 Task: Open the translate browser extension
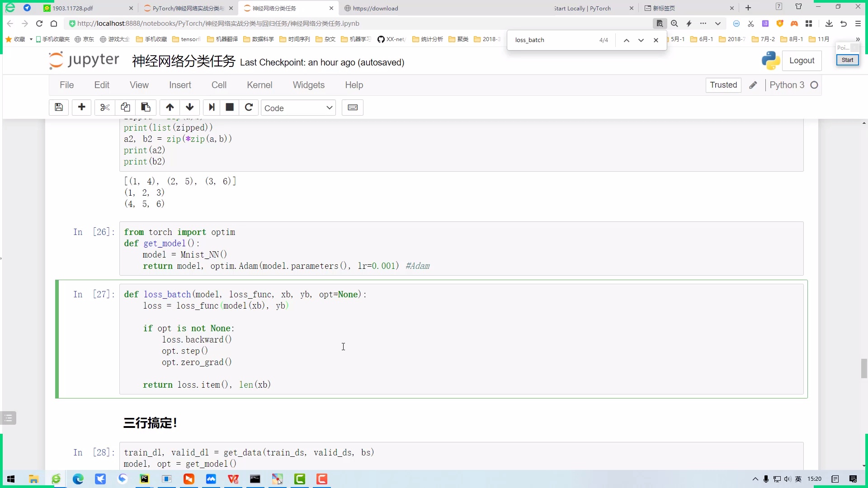click(x=766, y=23)
